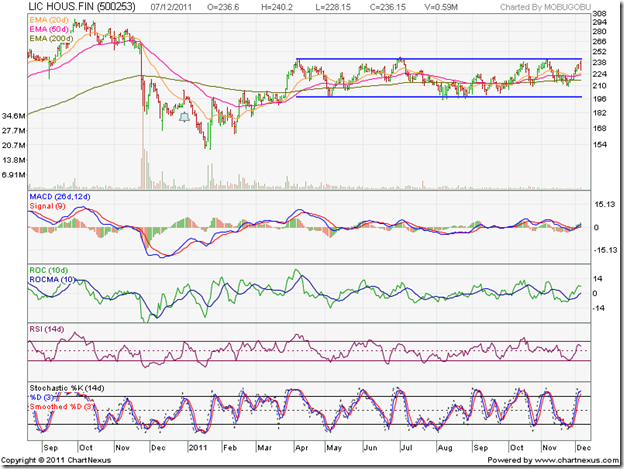
Task: Click the 308 price axis label
Action: pos(599,14)
